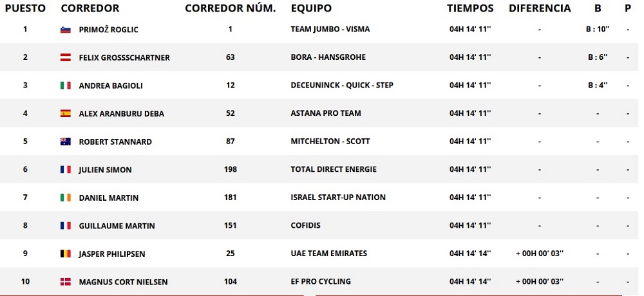Viewport: 644px width, 296px height.
Task: Select the DIFERENCIA column header
Action: tap(539, 8)
